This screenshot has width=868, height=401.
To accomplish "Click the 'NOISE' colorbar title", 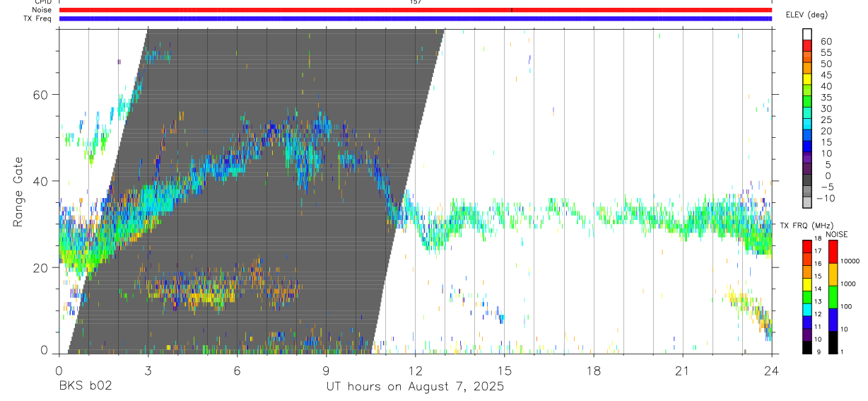I will coord(836,234).
